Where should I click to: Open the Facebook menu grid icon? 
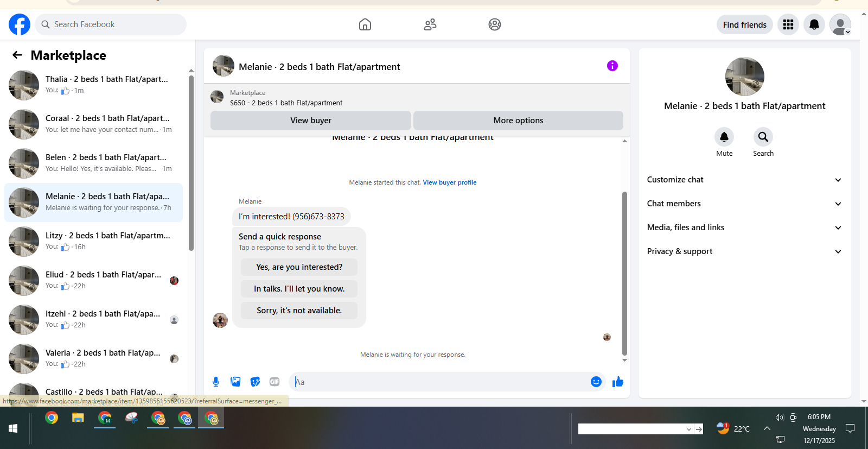point(788,24)
